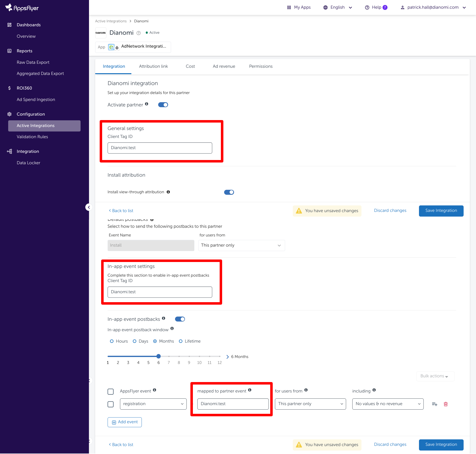Click info icon beside Install view-through attribution
Image resolution: width=476 pixels, height=454 pixels.
(x=168, y=192)
